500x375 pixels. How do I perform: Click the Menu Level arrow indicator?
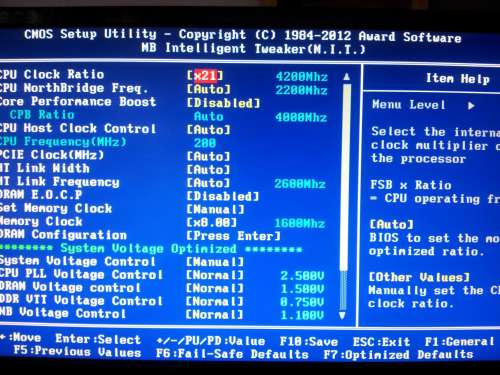471,106
